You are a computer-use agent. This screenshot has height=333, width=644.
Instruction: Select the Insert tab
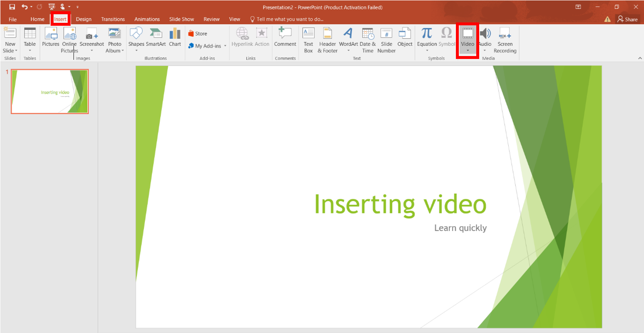60,19
